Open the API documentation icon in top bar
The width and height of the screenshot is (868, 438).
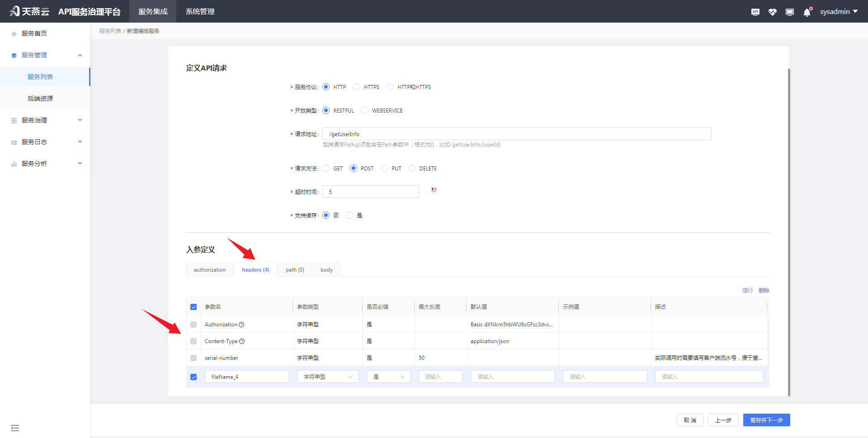[755, 12]
